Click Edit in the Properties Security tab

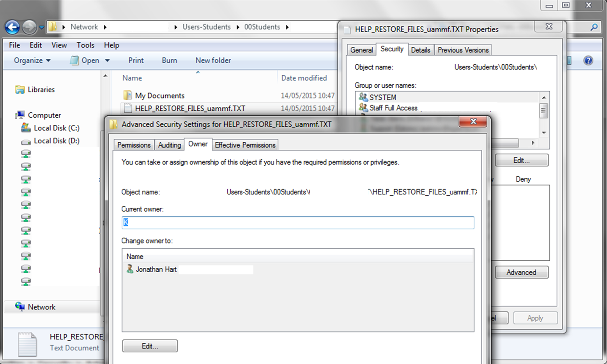(522, 160)
